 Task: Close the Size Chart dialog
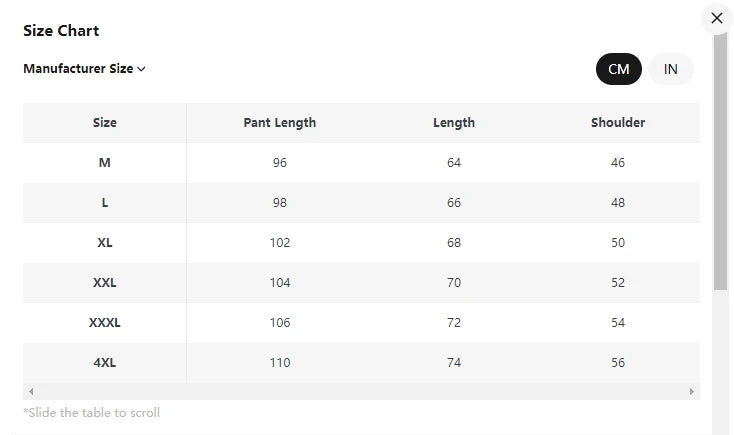click(x=717, y=18)
